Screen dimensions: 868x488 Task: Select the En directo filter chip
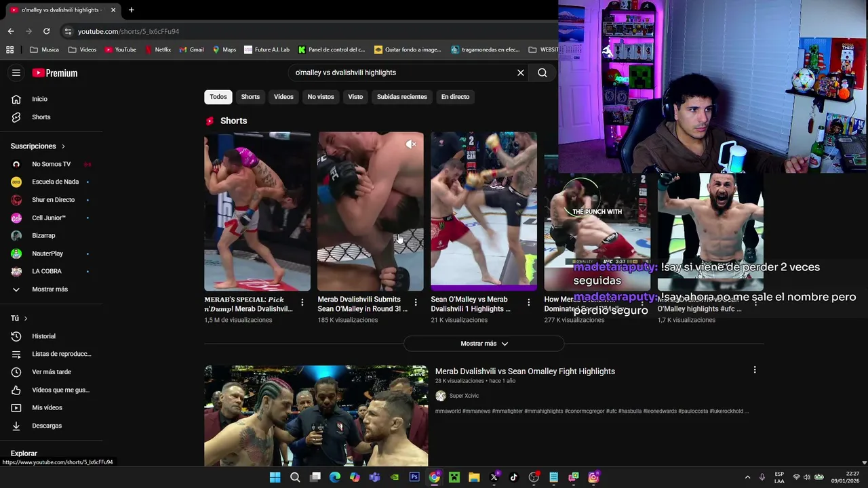(x=455, y=97)
